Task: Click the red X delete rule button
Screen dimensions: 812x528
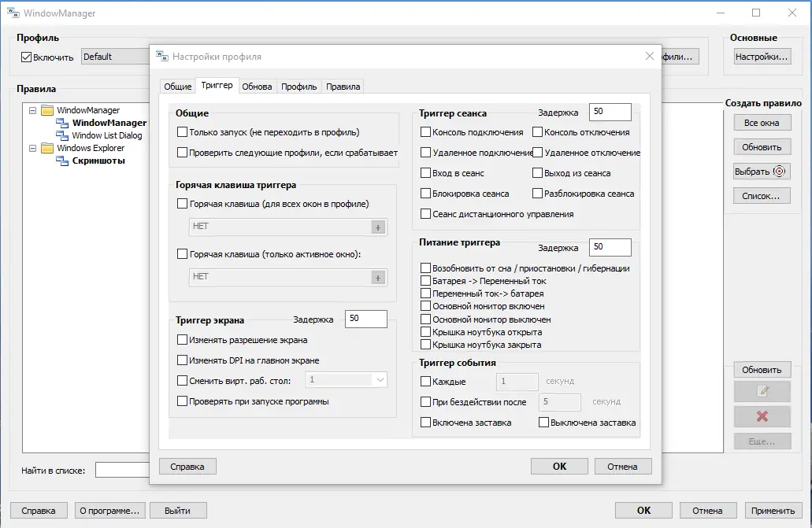Action: pos(762,416)
